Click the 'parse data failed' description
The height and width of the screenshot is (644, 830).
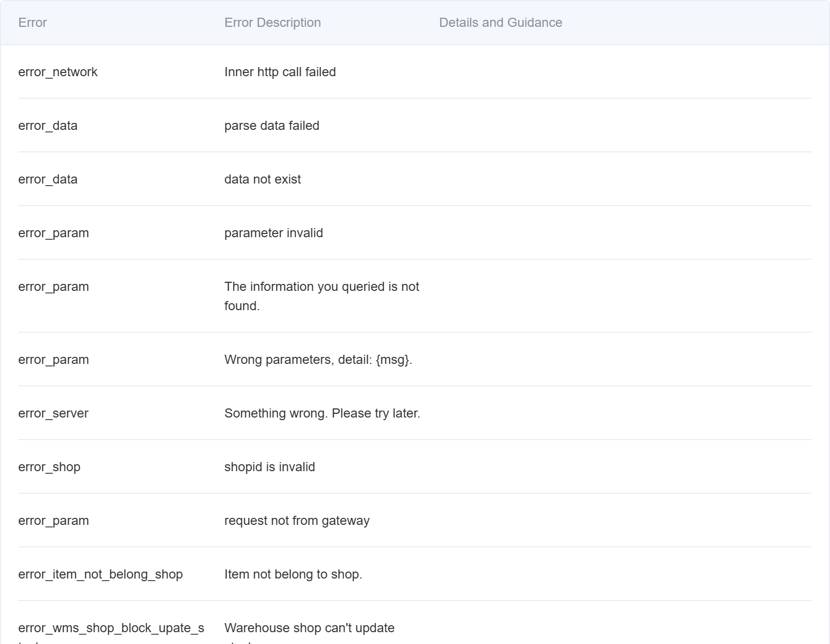272,126
